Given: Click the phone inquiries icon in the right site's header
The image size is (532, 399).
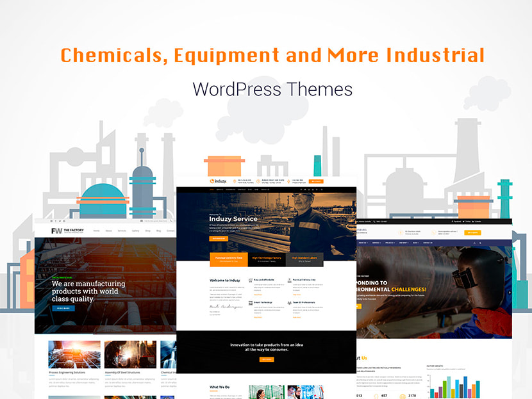Looking at the screenshot, I should (x=433, y=232).
